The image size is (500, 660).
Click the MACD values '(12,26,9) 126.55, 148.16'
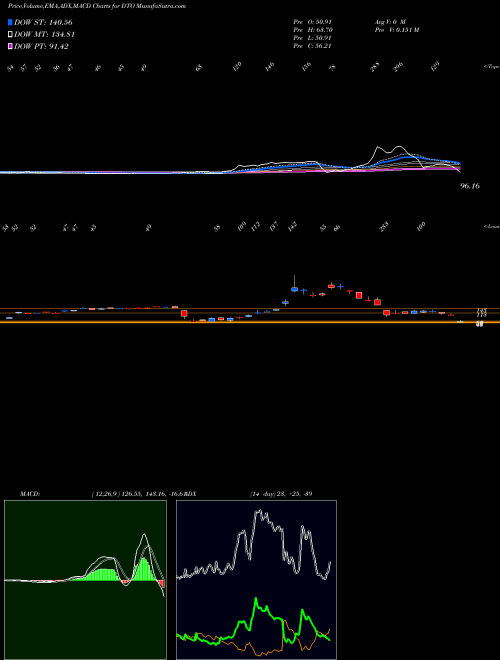[x=130, y=494]
